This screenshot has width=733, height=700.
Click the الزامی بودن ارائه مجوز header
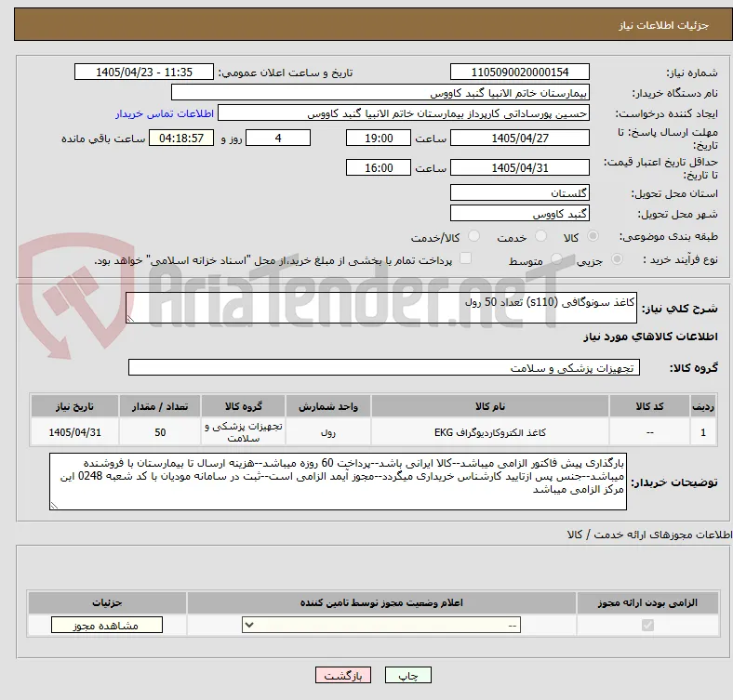[x=647, y=602]
